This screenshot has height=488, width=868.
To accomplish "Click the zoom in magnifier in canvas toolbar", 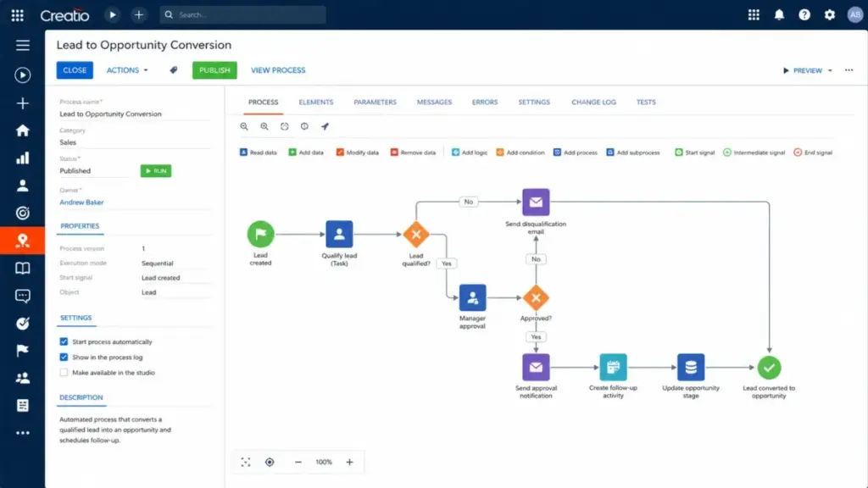I will pos(264,127).
